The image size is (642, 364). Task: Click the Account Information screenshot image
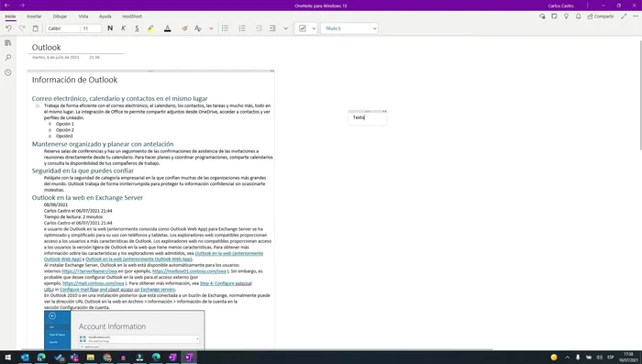click(x=125, y=330)
